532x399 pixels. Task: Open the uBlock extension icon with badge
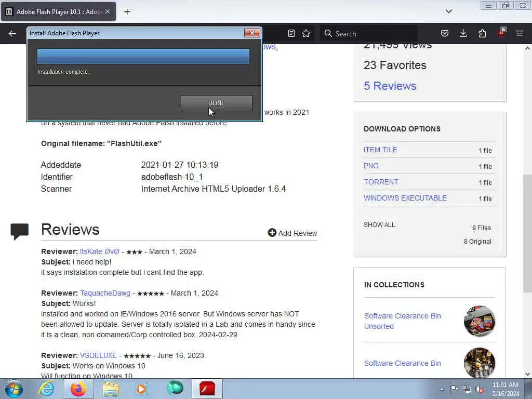(x=501, y=33)
